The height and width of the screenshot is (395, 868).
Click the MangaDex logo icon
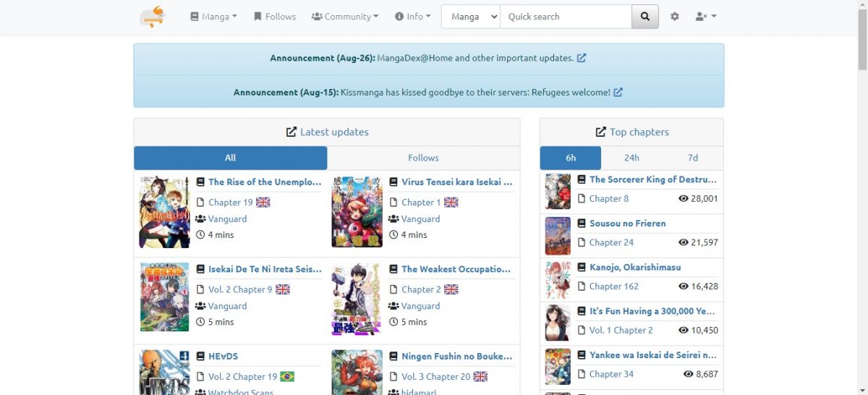click(x=153, y=17)
